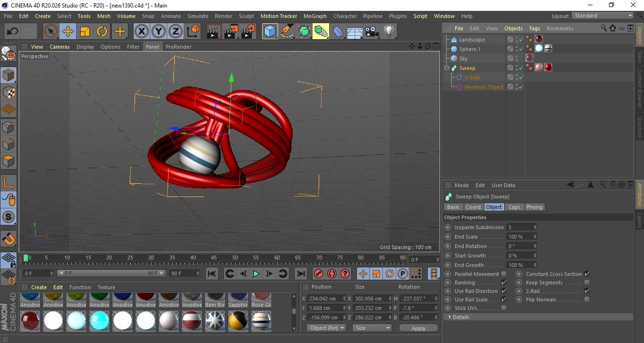
Task: Open the Object (Rel) dropdown
Action: 326,328
